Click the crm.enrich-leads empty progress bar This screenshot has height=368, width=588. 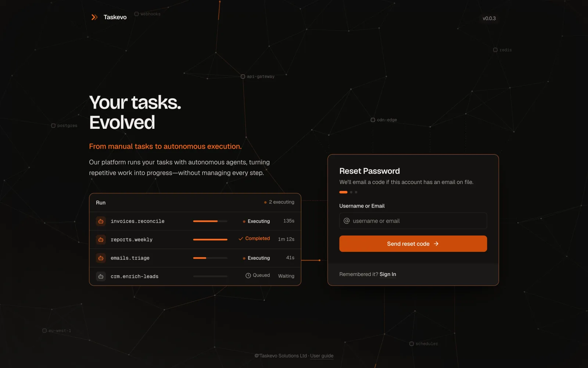coord(210,276)
